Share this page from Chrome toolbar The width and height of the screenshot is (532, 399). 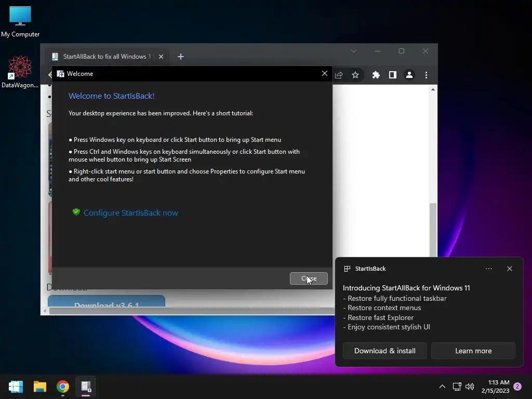(x=339, y=75)
